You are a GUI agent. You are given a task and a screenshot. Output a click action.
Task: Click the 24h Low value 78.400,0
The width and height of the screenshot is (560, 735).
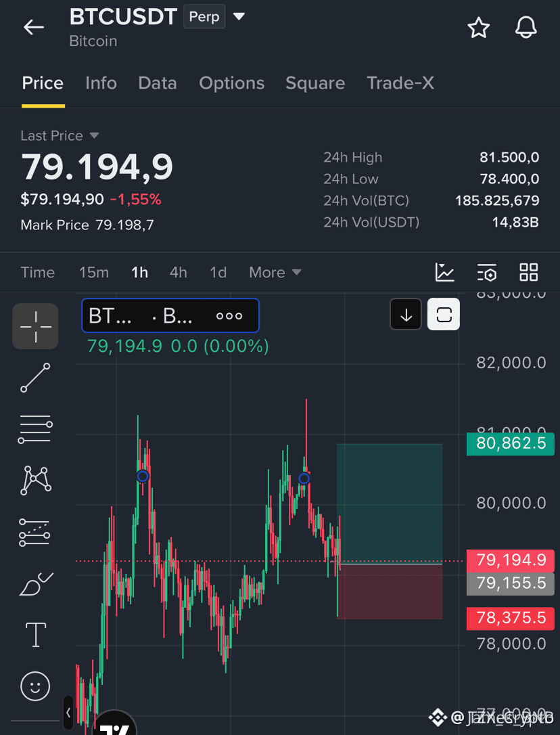(x=509, y=179)
